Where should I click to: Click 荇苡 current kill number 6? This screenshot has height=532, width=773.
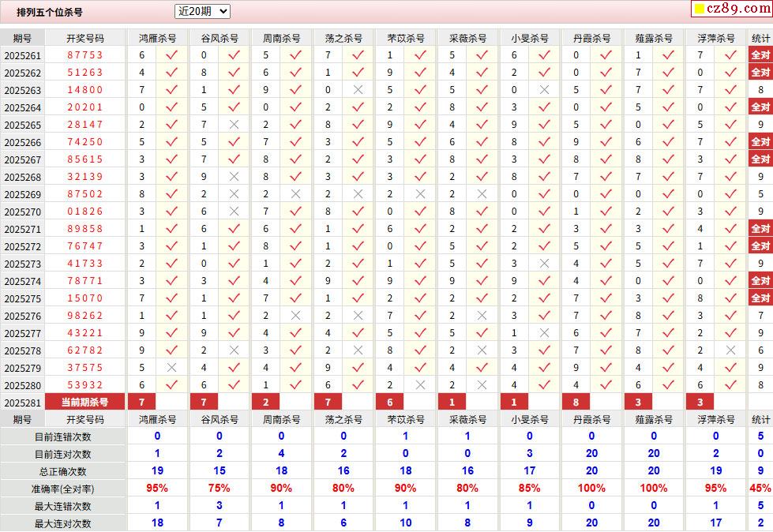[389, 402]
